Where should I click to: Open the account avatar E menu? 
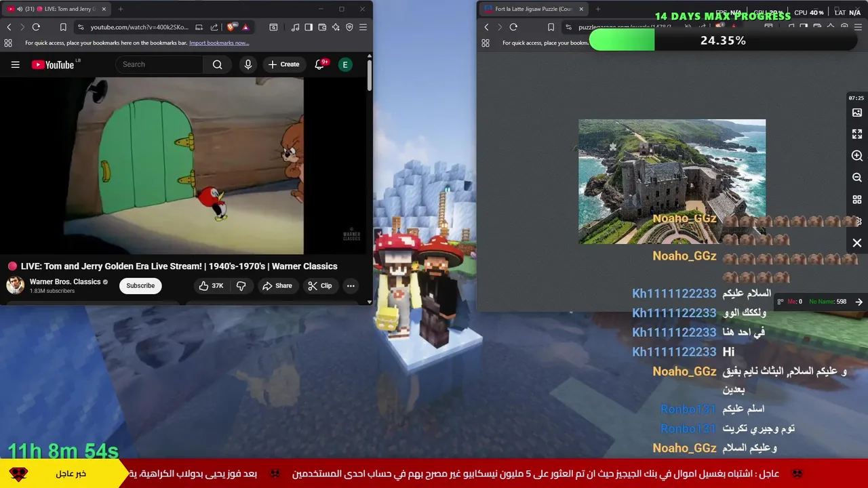coord(345,64)
